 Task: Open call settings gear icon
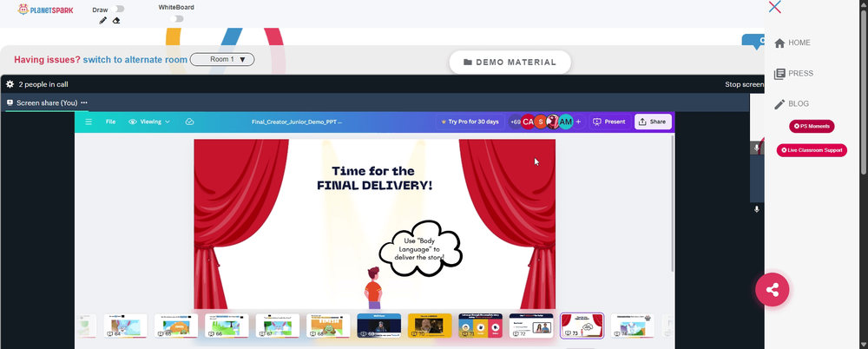pos(10,84)
